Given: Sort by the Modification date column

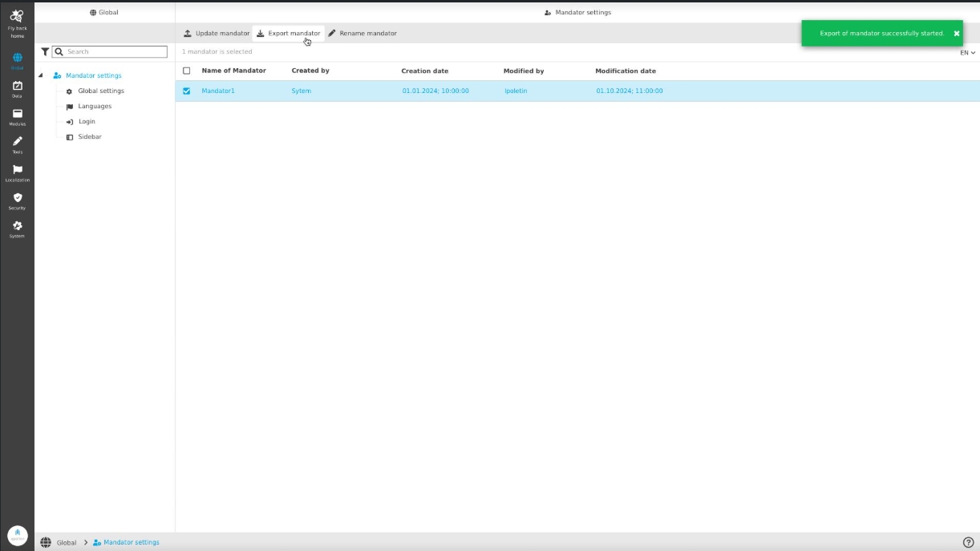Looking at the screenshot, I should click(626, 71).
